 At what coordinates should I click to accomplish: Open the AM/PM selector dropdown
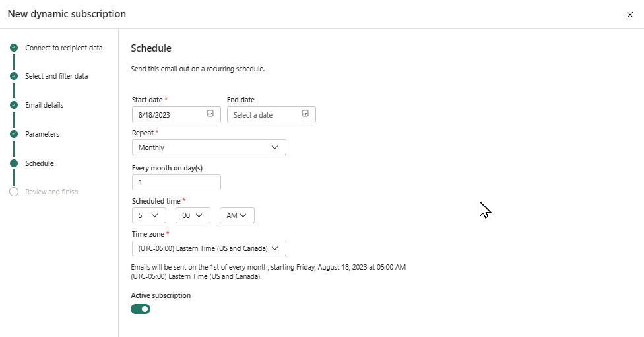(x=237, y=215)
